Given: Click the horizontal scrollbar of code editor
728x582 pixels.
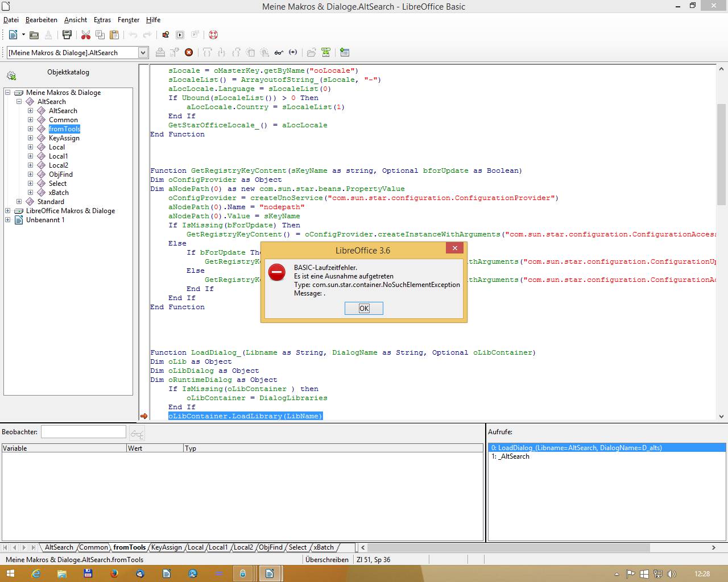Looking at the screenshot, I should click(508, 548).
